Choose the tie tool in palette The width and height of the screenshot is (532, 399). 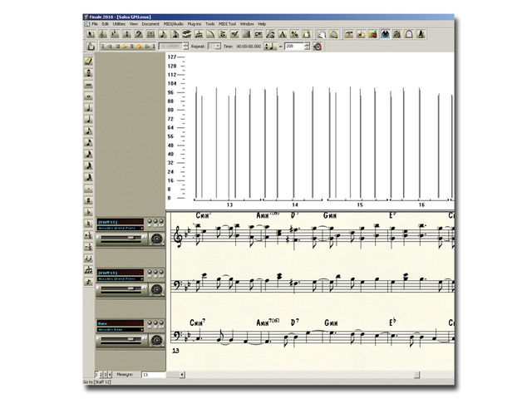click(88, 258)
